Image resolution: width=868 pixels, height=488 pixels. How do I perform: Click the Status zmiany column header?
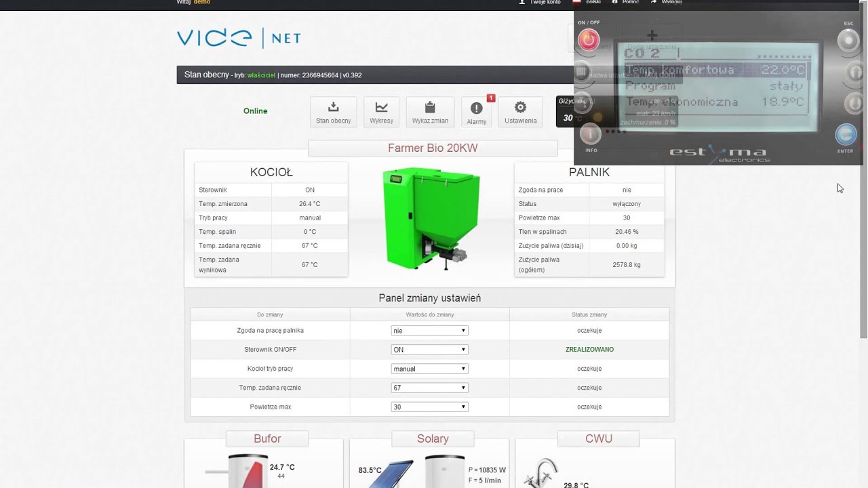[589, 314]
